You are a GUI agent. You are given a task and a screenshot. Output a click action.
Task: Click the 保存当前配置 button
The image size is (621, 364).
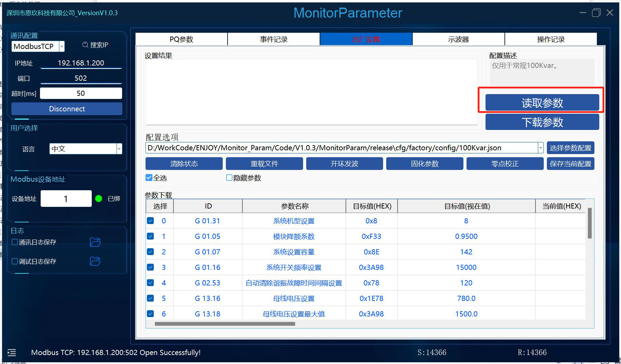[570, 164]
